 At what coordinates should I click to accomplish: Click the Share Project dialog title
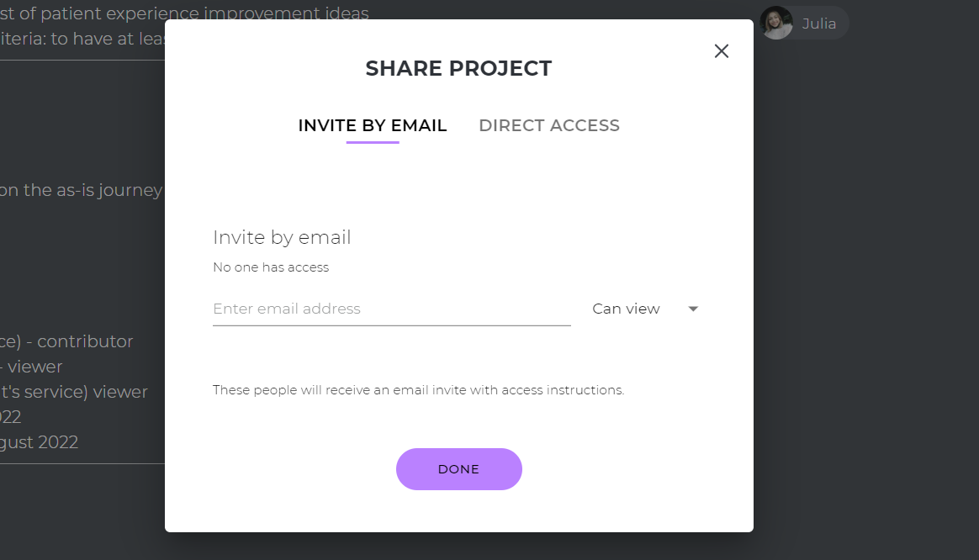459,68
